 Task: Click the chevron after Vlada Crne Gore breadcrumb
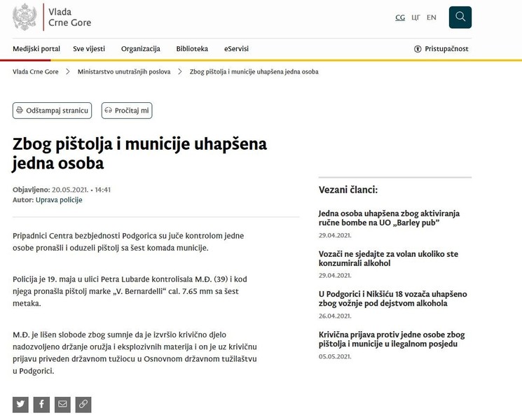click(67, 71)
